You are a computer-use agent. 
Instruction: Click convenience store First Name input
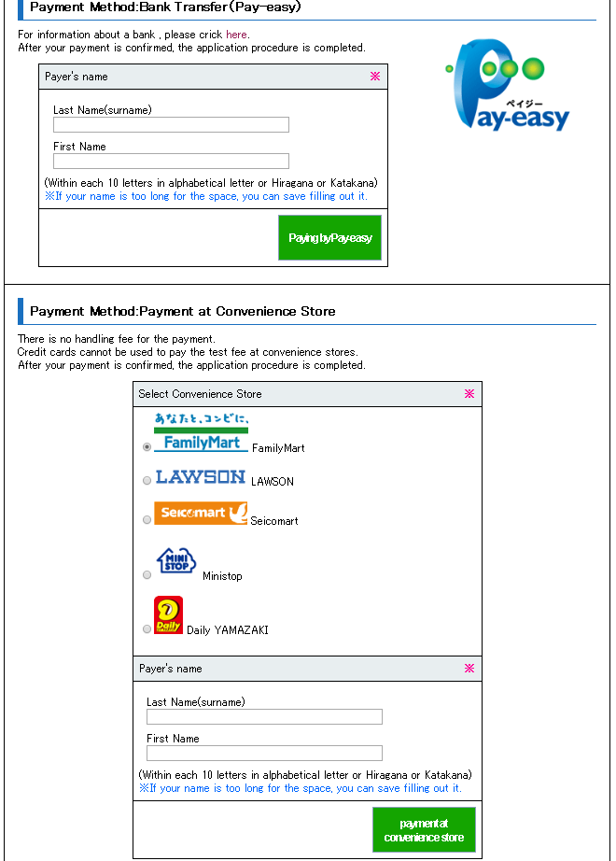[264, 753]
